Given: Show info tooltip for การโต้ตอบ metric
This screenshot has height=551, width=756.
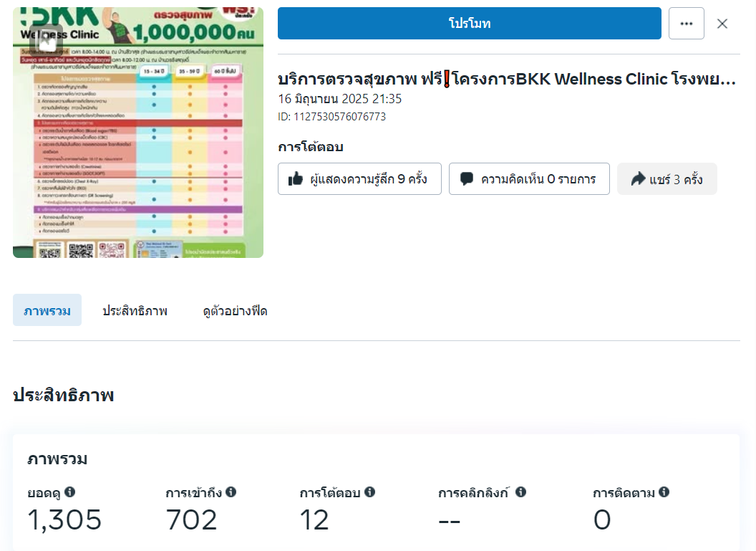Looking at the screenshot, I should [x=370, y=492].
